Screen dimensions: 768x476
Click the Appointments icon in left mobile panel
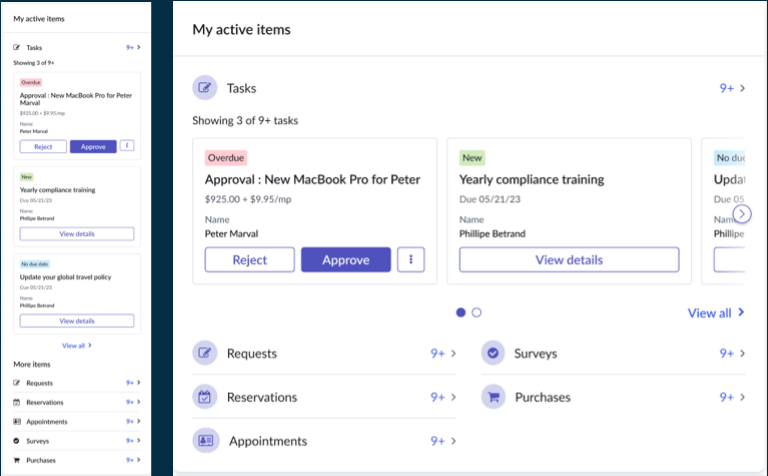17,422
